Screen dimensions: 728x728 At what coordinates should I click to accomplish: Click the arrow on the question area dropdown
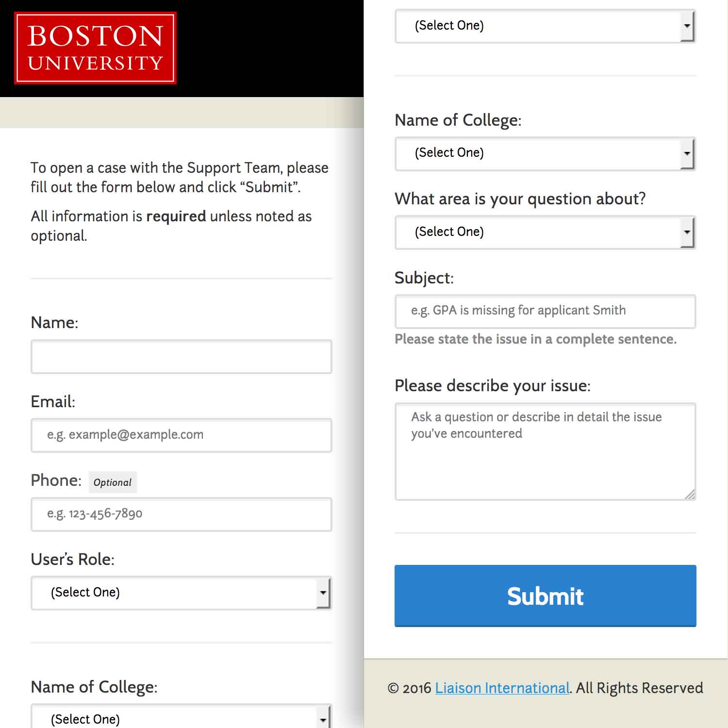coord(687,232)
